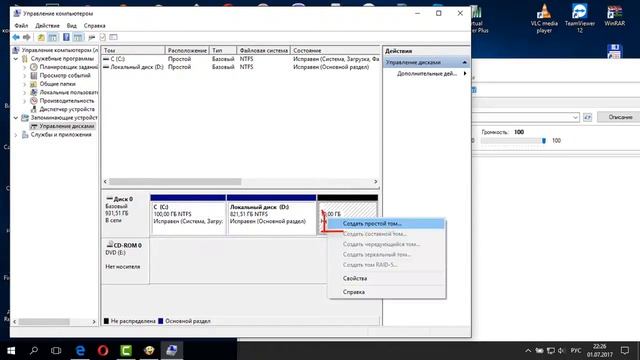Open the Windows Start menu
Viewport: 640px width, 360px height.
11,351
